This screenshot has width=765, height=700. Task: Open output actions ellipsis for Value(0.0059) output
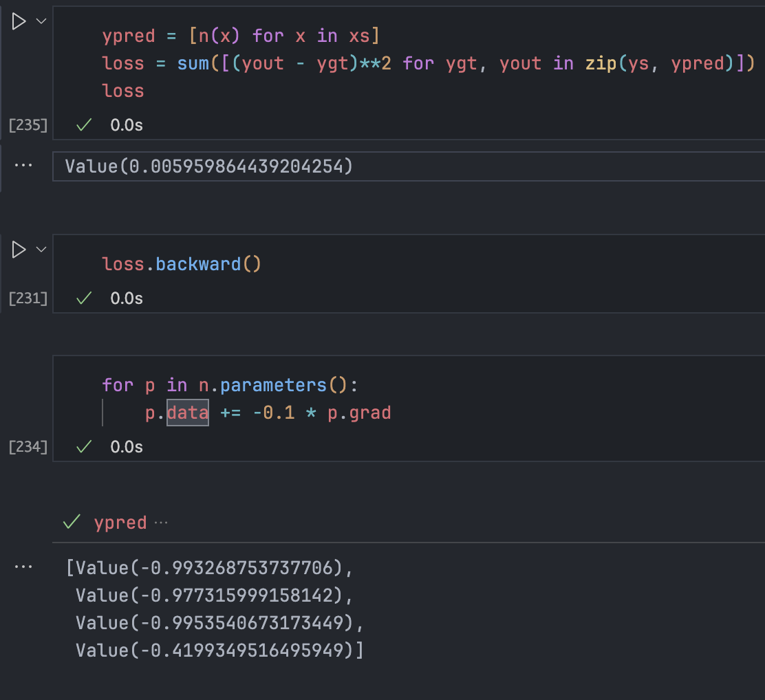click(23, 166)
